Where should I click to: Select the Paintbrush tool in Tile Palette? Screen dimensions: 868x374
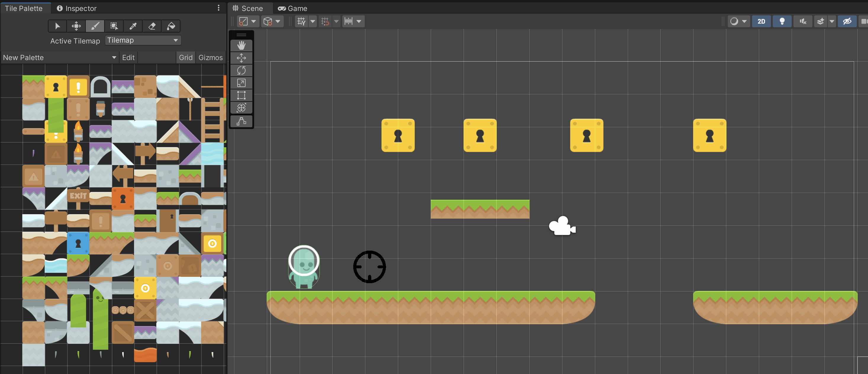(95, 26)
